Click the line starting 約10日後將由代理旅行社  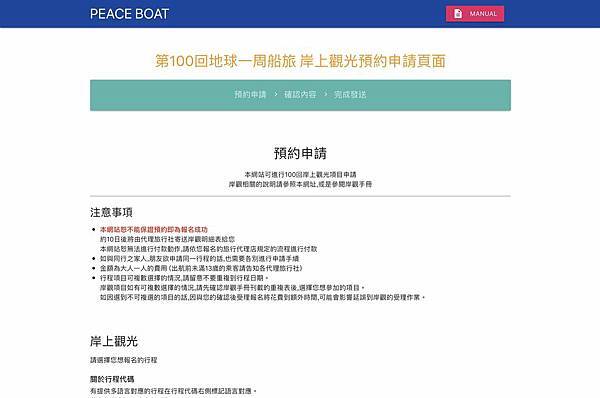(x=167, y=239)
